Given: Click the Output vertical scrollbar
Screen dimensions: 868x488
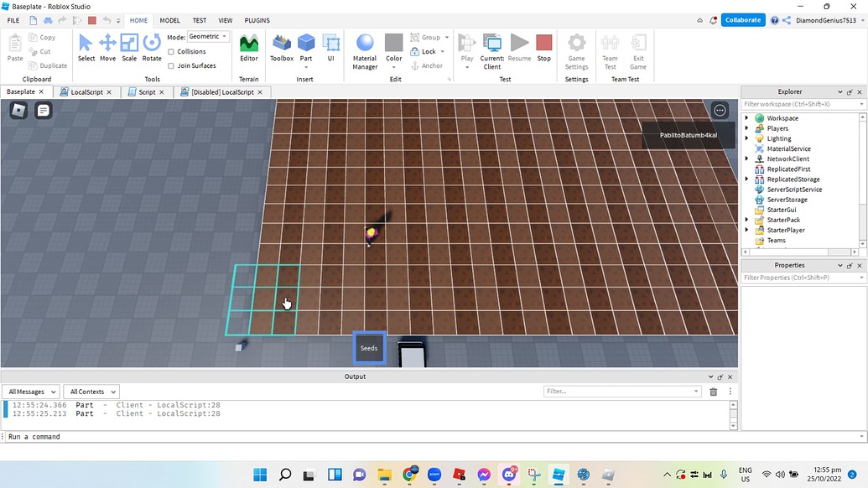Looking at the screenshot, I should (734, 416).
